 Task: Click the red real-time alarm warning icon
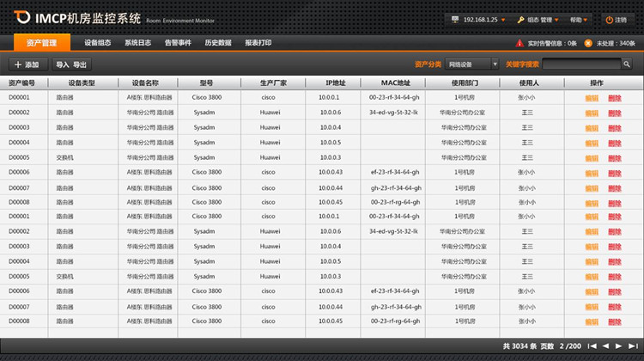coord(519,42)
